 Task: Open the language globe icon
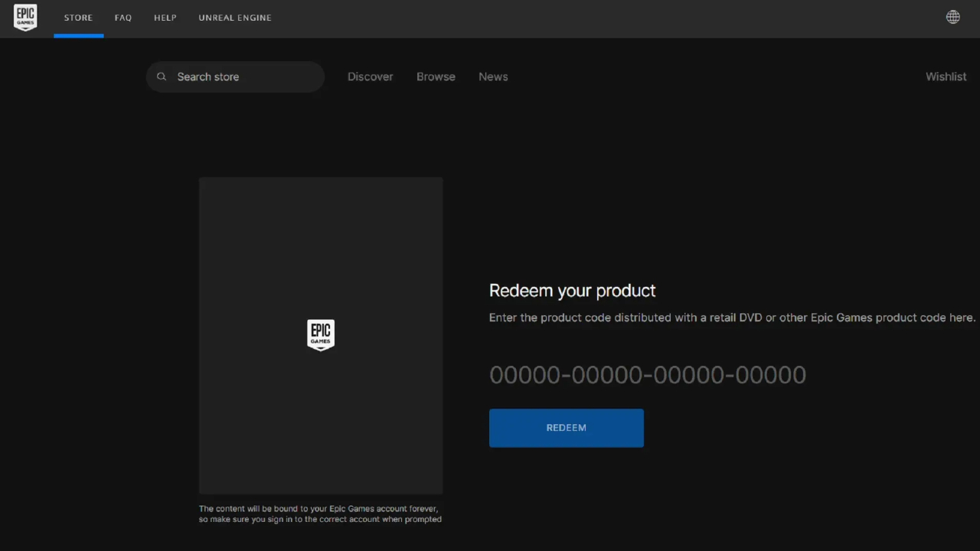(953, 18)
